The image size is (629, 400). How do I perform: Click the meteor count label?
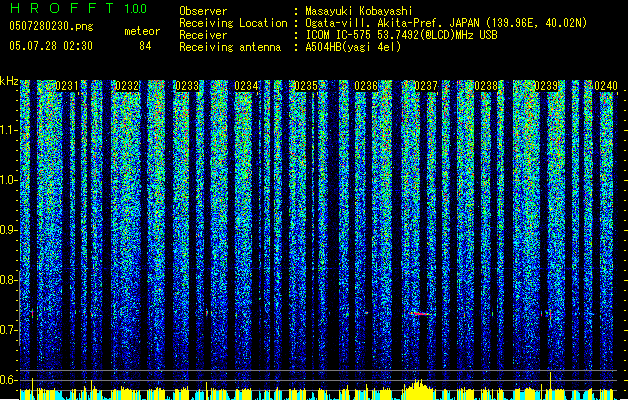point(142,31)
